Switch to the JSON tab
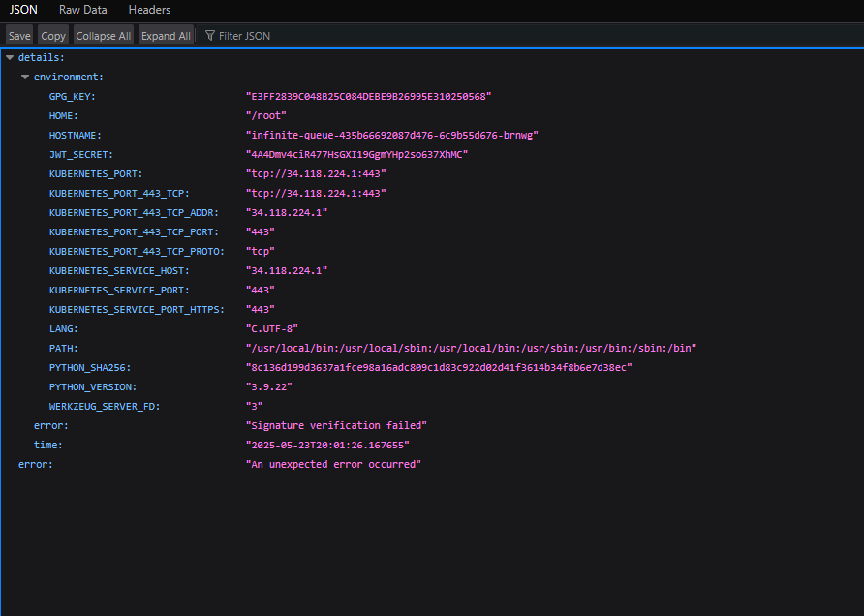Screen dimensions: 864x616 [x=23, y=10]
